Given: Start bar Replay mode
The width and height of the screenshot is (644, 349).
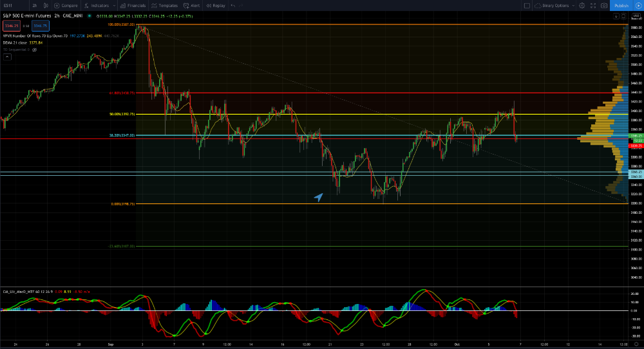Looking at the screenshot, I should click(216, 5).
